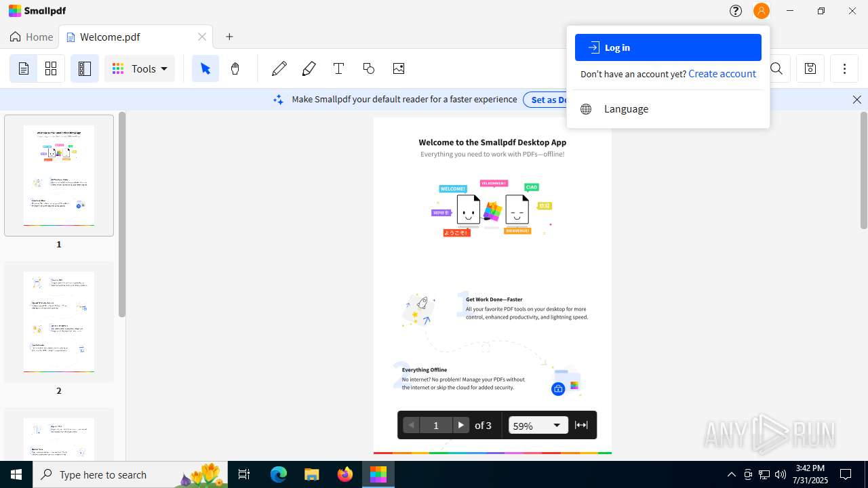Screen dimensions: 868x488
Task: Launch Microsoft Edge from taskbar
Action: (279, 474)
